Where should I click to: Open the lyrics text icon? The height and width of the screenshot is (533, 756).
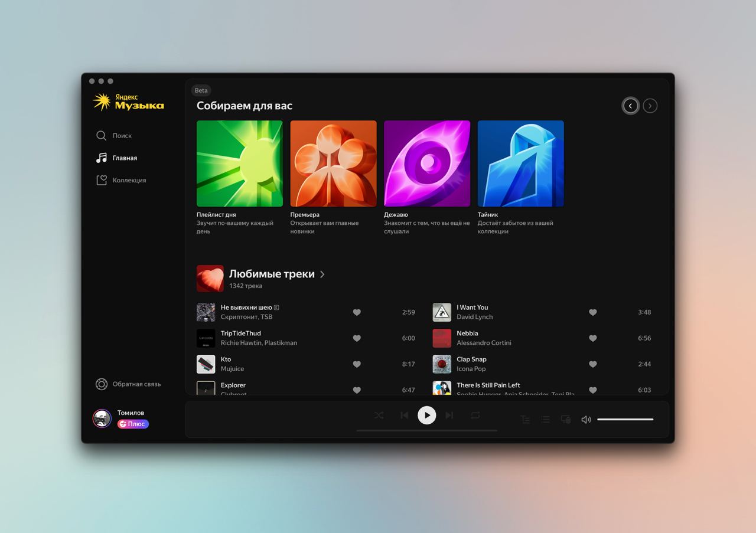(x=525, y=420)
